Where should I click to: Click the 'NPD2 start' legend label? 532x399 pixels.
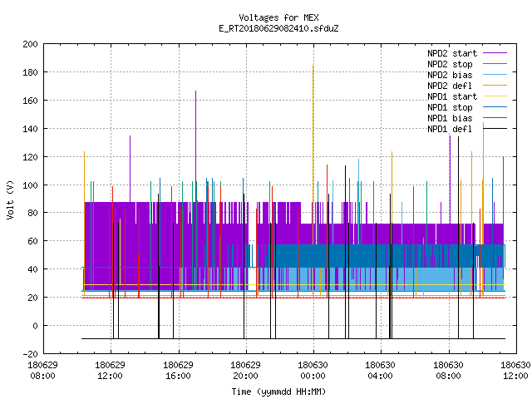[x=452, y=53]
